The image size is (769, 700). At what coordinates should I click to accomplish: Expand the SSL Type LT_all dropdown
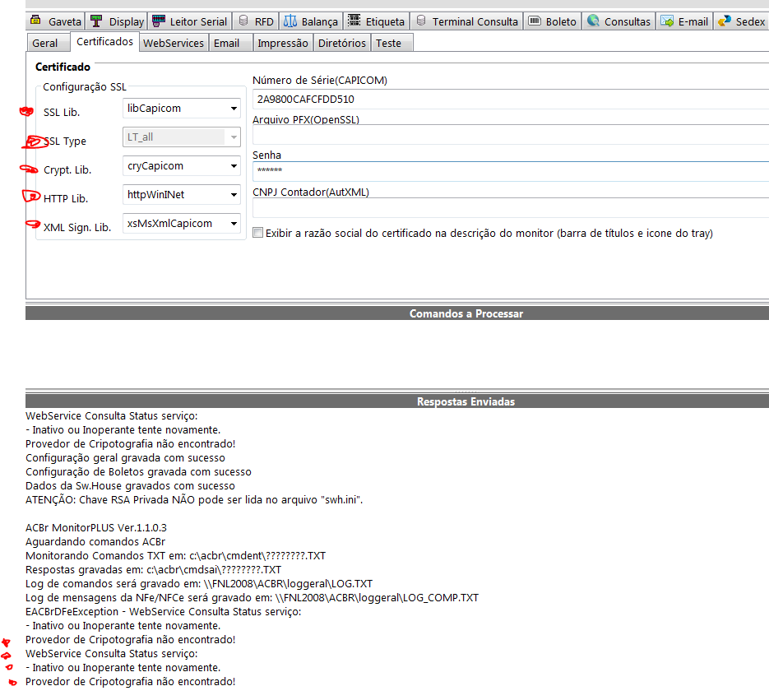click(234, 137)
